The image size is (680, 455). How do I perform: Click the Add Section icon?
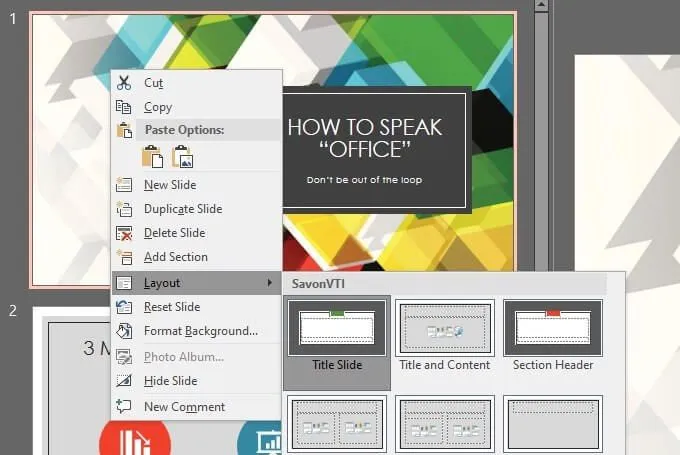coord(124,257)
